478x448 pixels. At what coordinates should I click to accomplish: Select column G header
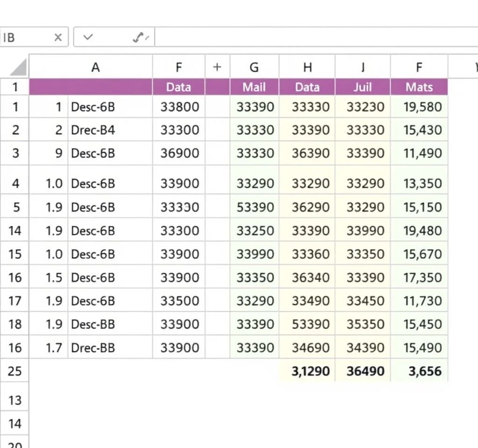[x=254, y=68]
